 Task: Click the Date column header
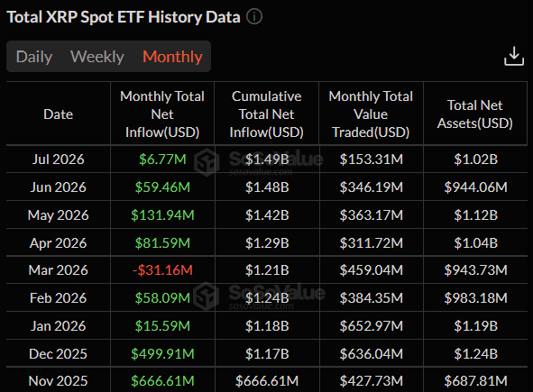tap(58, 114)
